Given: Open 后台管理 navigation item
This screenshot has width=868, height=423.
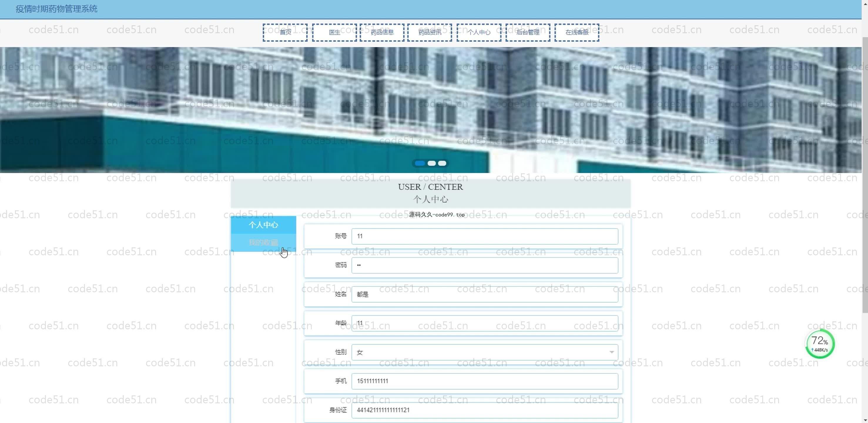Looking at the screenshot, I should pyautogui.click(x=528, y=32).
